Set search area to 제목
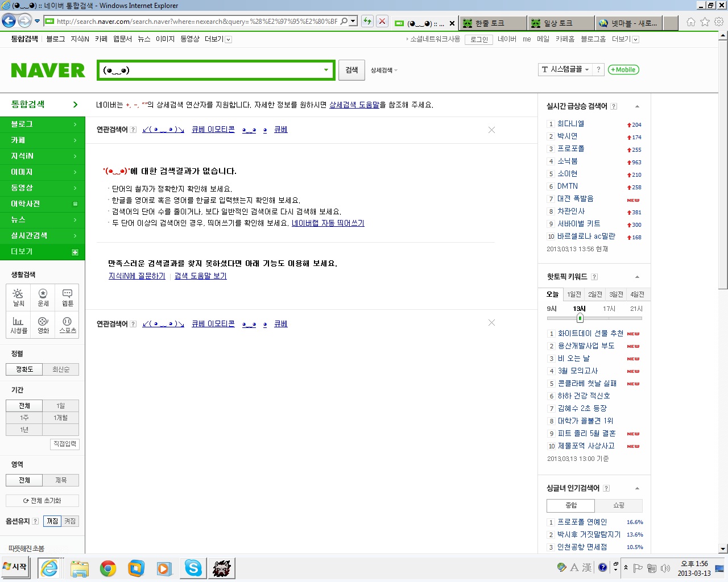The height and width of the screenshot is (582, 728). (x=61, y=480)
